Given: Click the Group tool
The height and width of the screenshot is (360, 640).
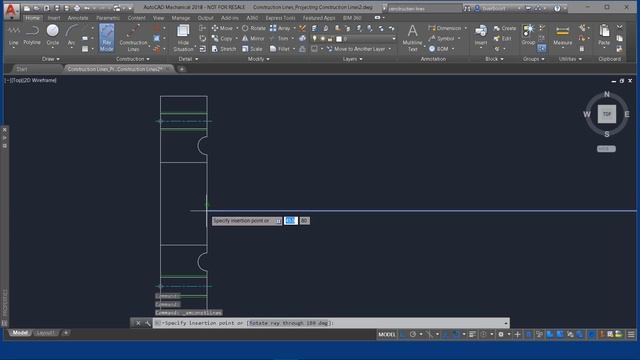Looking at the screenshot, I should click(528, 35).
